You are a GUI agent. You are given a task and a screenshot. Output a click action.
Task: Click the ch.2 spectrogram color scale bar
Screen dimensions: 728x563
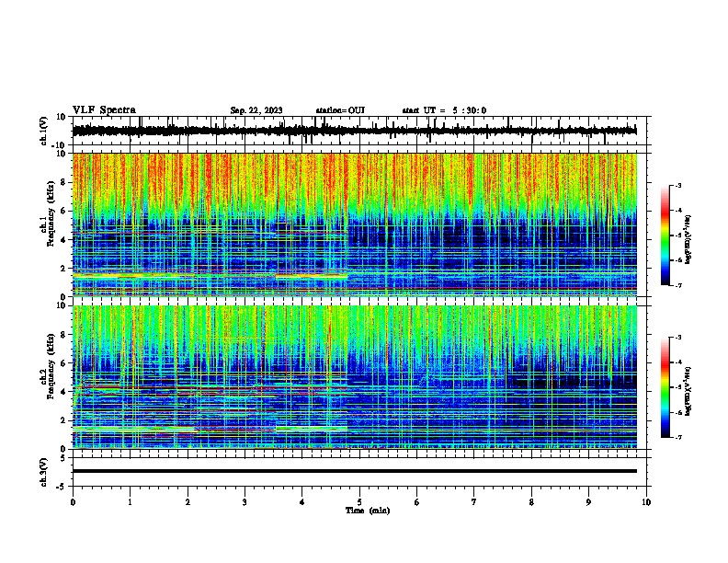tap(665, 387)
